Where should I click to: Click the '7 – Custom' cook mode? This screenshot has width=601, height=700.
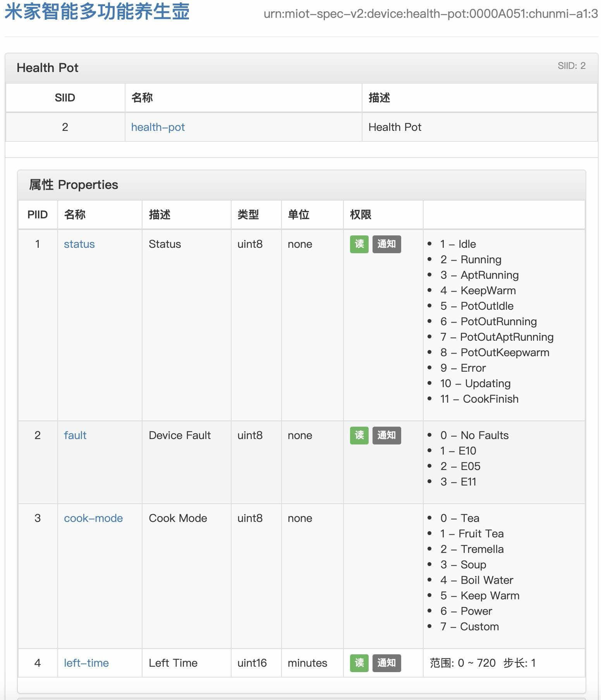point(470,626)
